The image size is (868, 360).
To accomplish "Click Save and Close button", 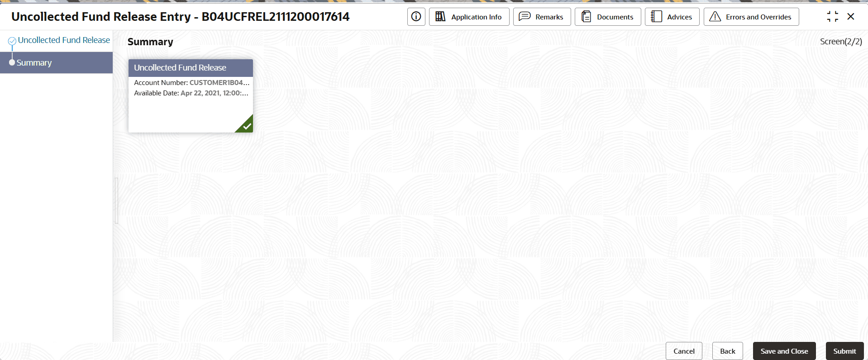I will pos(784,351).
